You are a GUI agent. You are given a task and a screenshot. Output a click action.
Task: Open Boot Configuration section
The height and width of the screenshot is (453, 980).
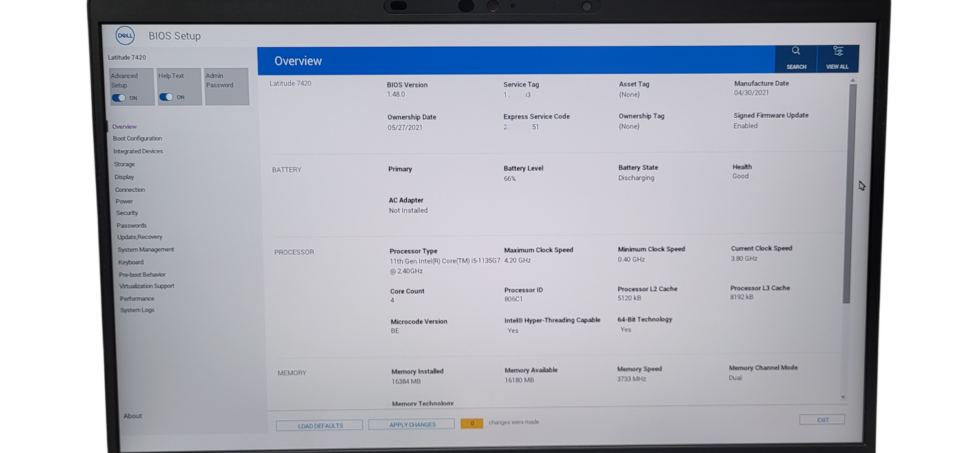click(x=137, y=138)
